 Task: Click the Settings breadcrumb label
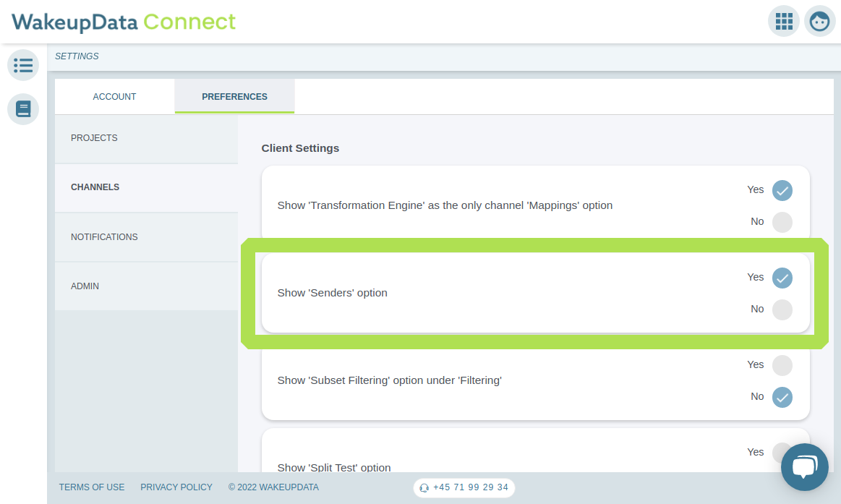tap(77, 56)
